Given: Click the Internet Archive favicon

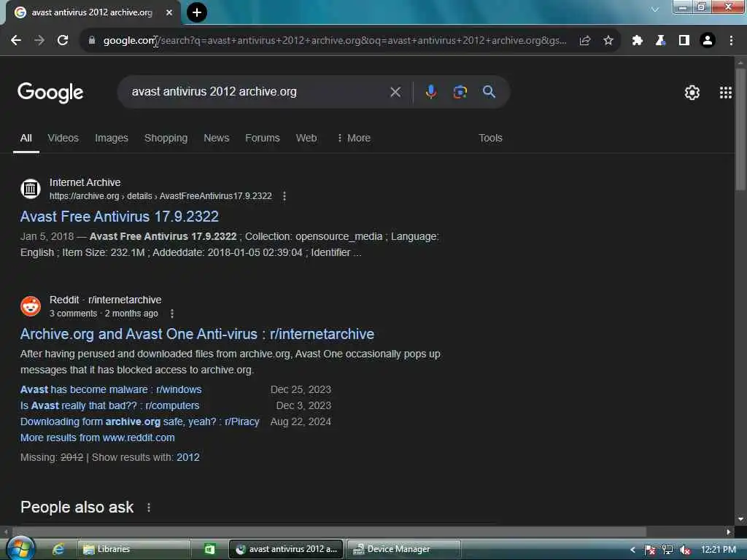Looking at the screenshot, I should 31,189.
